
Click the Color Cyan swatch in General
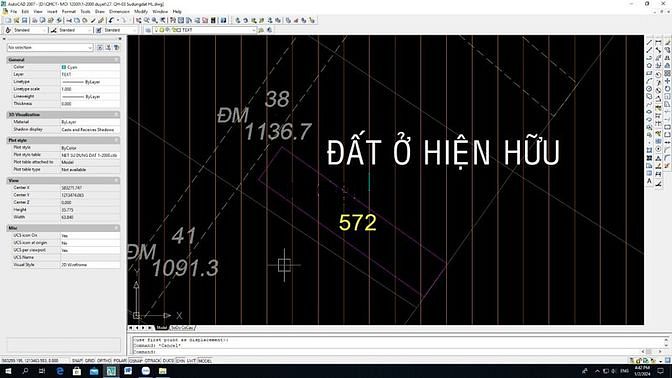tap(64, 67)
